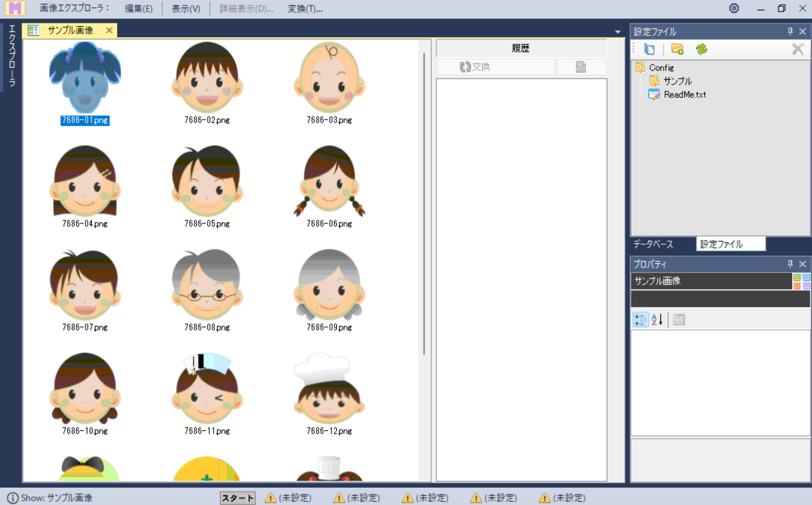Open the 変換(T)... menu
Screen dimensions: 812x505
pyautogui.click(x=305, y=9)
